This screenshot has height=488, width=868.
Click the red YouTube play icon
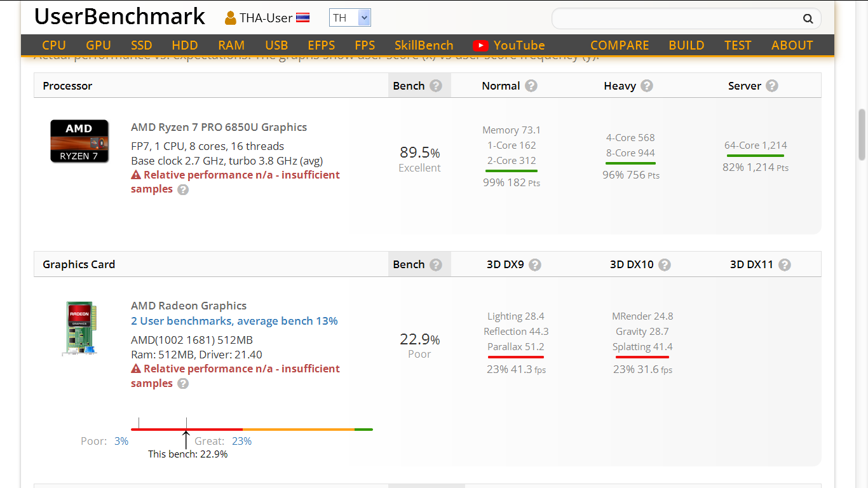(x=480, y=45)
